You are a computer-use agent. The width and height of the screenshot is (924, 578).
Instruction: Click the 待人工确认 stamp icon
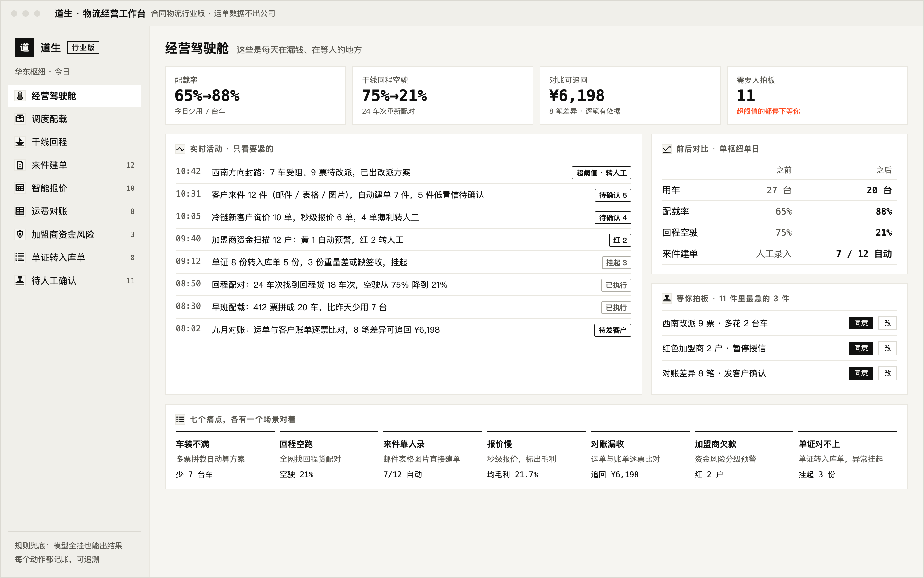(20, 281)
